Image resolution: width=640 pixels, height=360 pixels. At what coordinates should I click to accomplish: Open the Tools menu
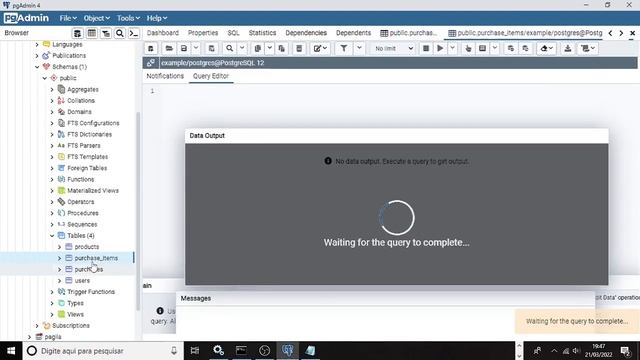click(128, 18)
